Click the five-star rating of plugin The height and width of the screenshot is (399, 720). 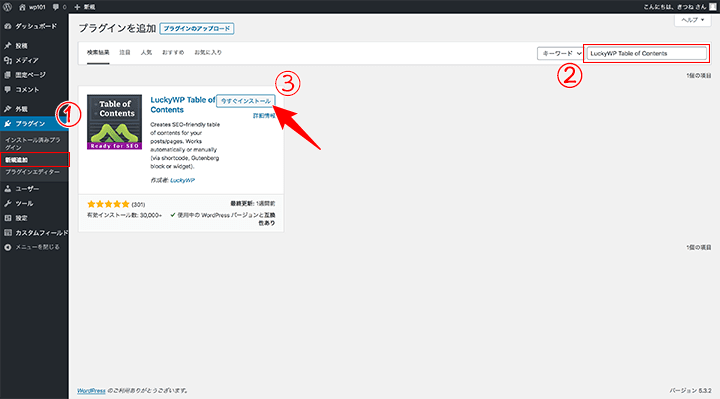click(x=108, y=204)
